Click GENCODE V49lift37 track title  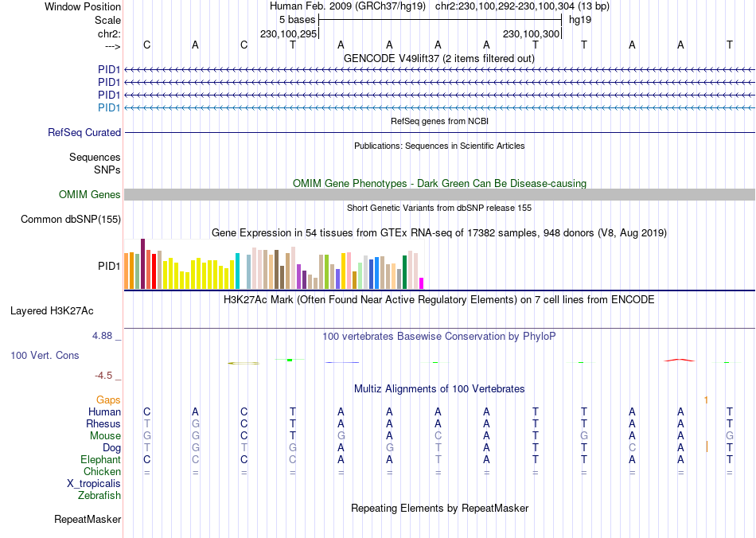pyautogui.click(x=439, y=58)
